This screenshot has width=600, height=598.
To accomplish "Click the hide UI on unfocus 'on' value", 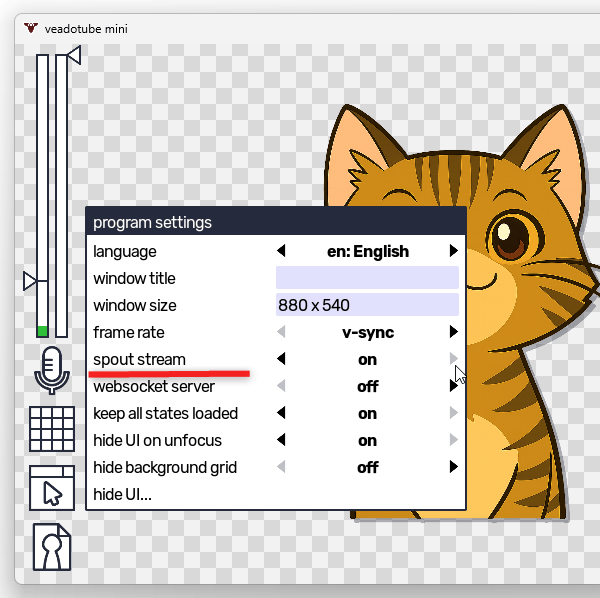I will click(367, 441).
